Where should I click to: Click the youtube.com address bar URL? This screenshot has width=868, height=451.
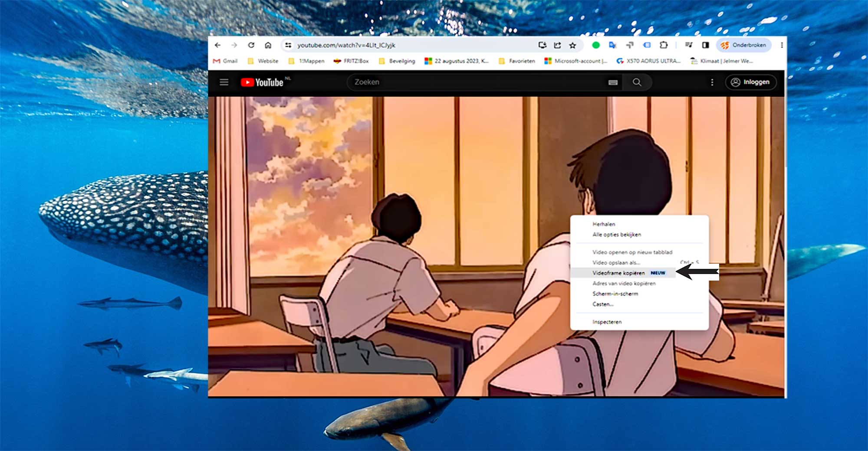point(346,45)
